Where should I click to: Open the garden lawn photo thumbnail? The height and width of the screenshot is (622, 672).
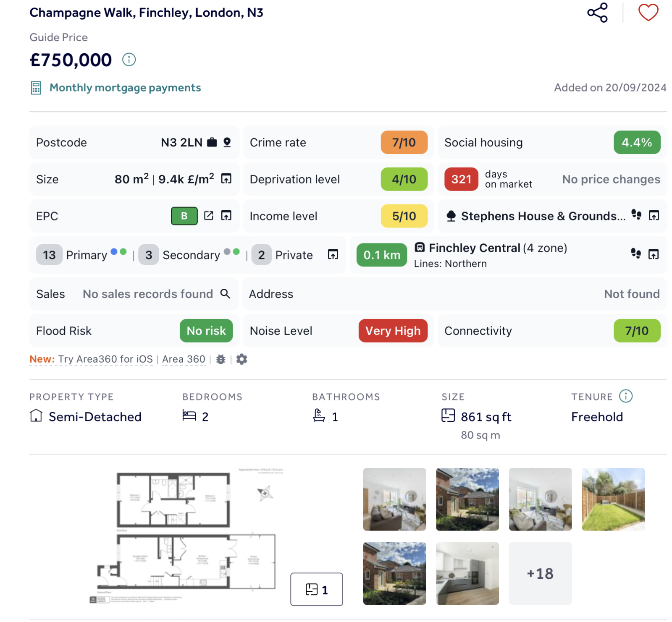coord(613,499)
